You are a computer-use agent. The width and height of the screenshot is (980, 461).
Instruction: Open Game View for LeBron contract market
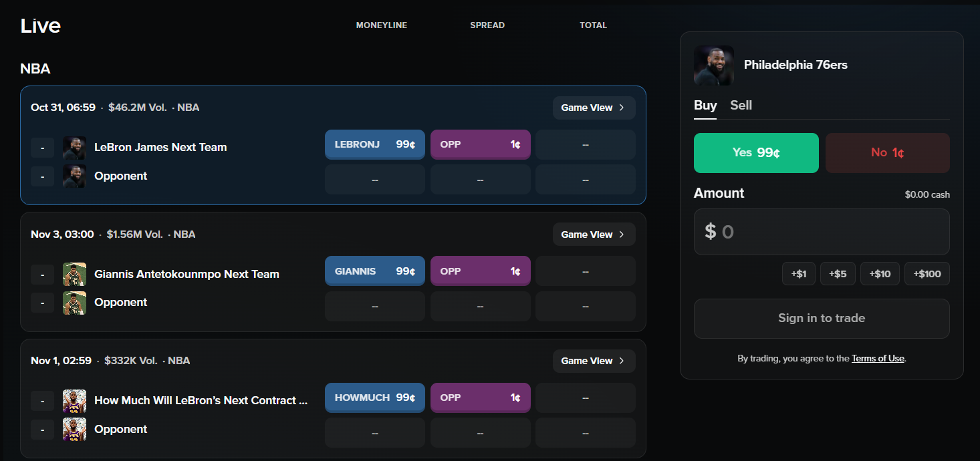pos(594,361)
